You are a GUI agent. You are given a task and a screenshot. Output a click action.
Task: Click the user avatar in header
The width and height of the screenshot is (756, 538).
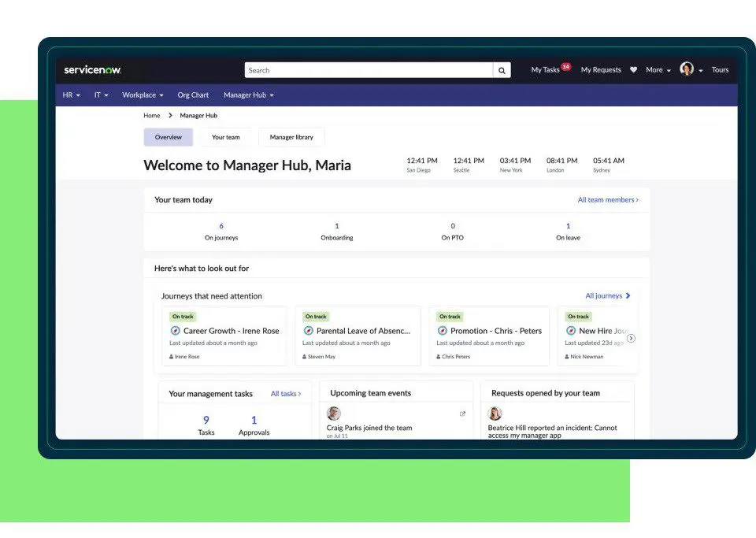(687, 69)
